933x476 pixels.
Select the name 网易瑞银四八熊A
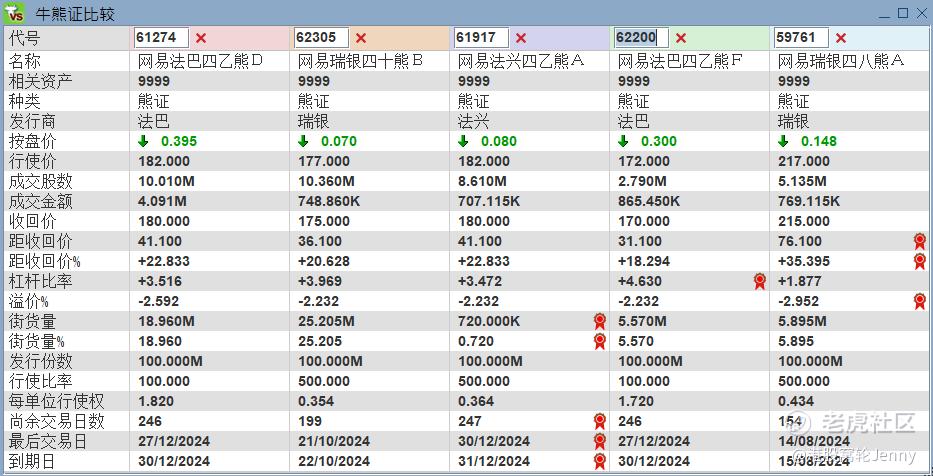(x=841, y=61)
